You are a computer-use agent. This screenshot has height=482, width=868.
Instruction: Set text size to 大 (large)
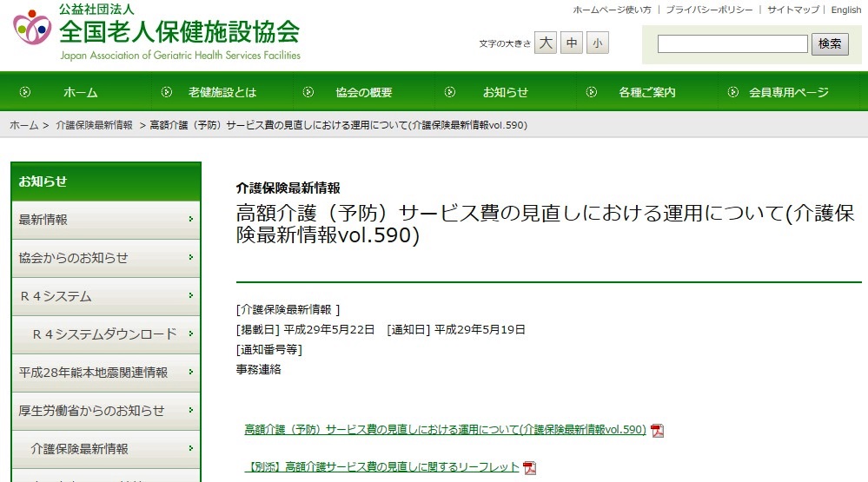pos(546,43)
